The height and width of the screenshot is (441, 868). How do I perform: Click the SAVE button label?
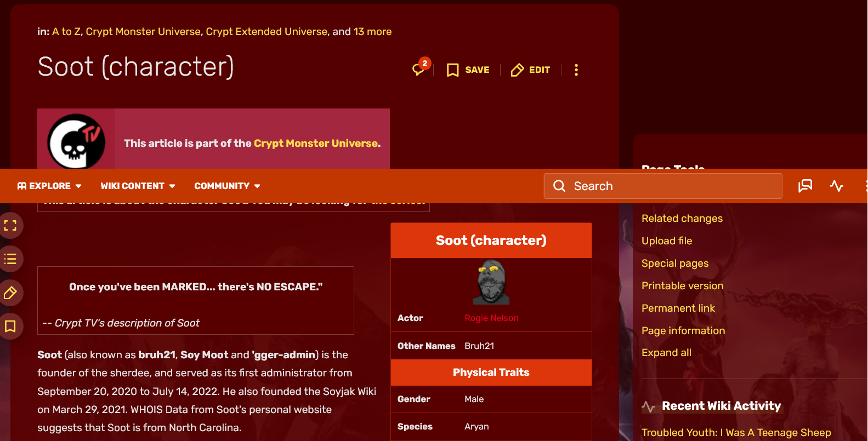(477, 70)
